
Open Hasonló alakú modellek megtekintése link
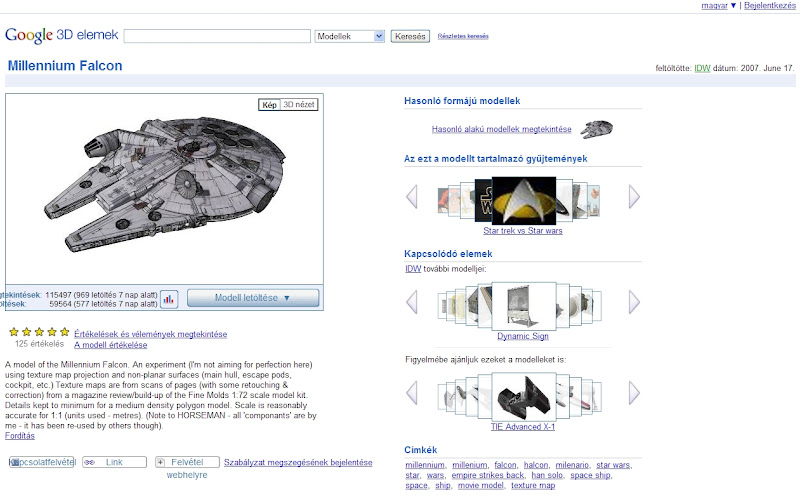(x=502, y=129)
